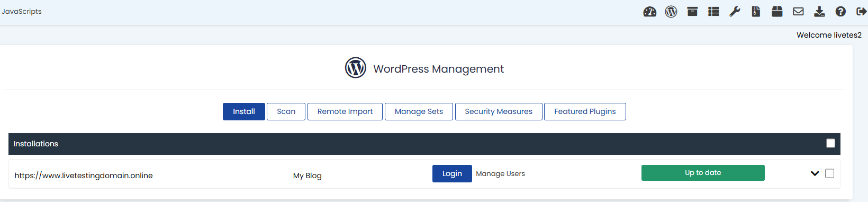Click the Welcome livetes2 text

coord(829,35)
